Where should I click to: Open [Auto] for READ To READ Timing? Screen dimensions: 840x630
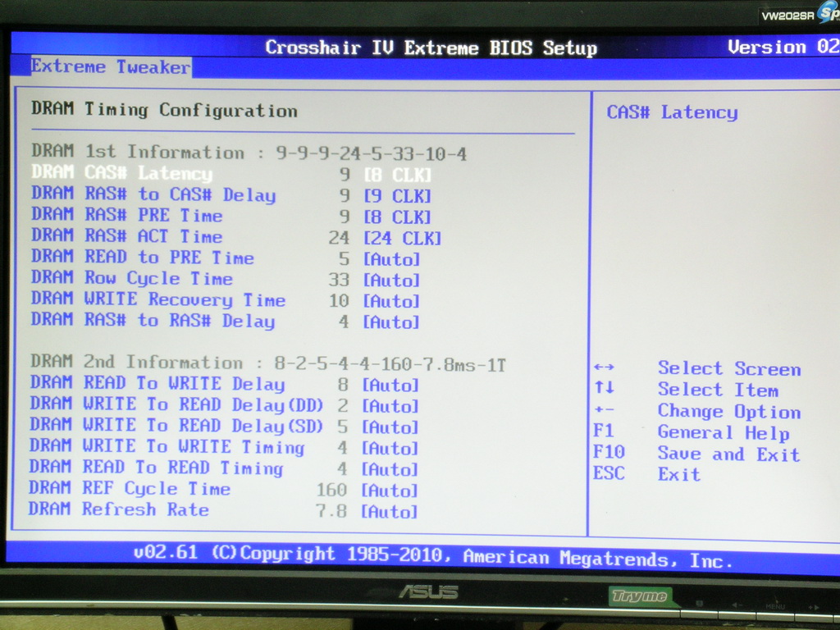pyautogui.click(x=390, y=469)
